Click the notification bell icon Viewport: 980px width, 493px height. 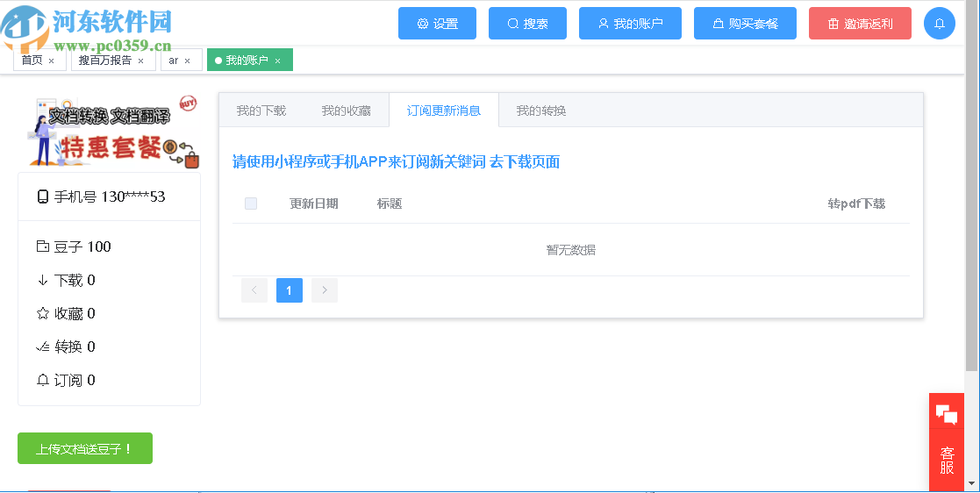[940, 24]
